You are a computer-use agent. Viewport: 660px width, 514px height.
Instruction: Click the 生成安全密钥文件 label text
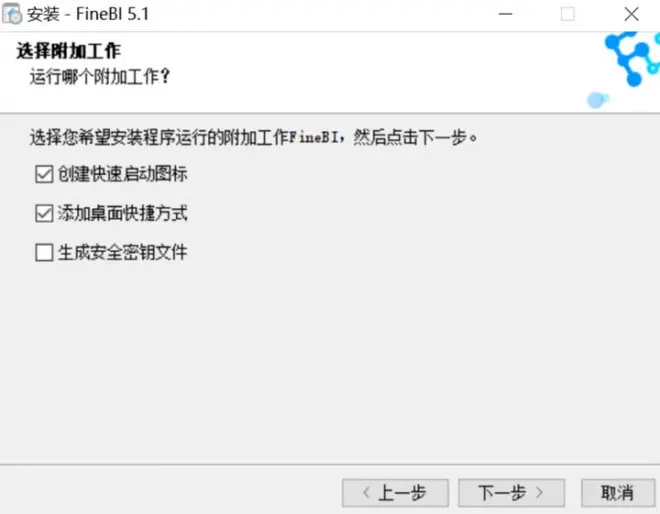122,252
